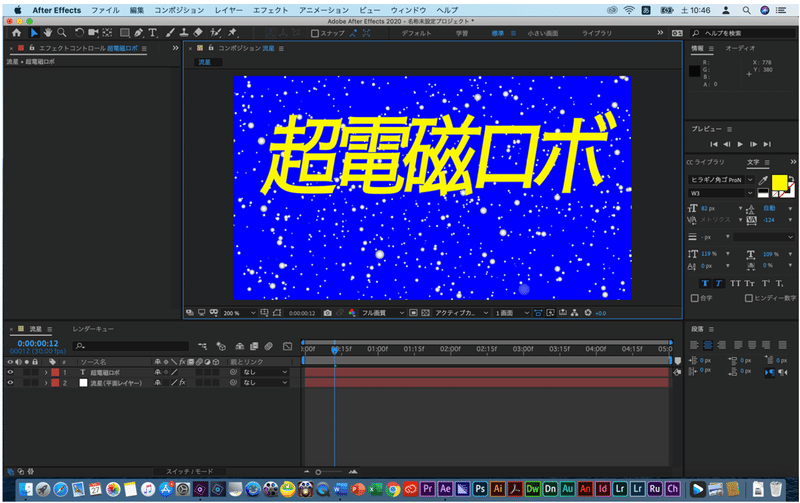Select the Puppet Pin tool
The image size is (800, 503).
(233, 33)
